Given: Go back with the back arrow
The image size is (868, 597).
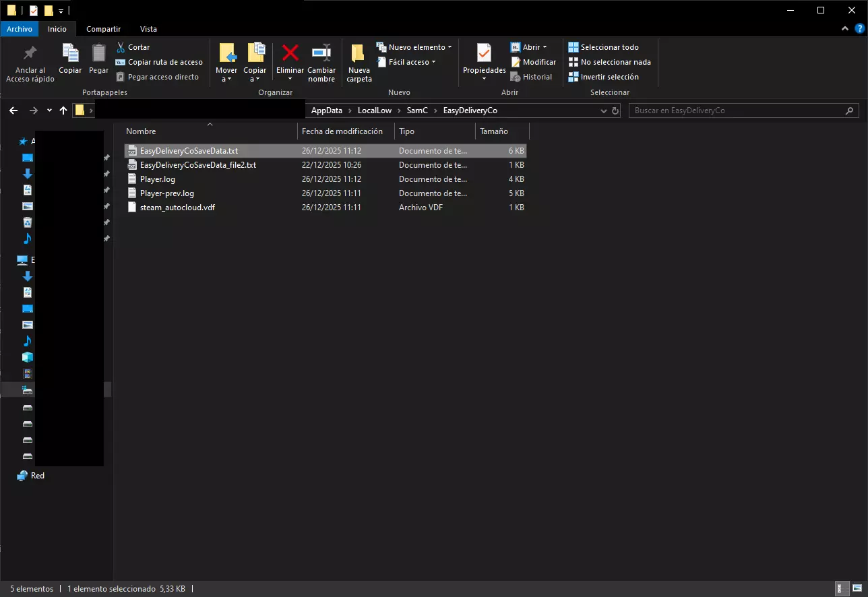Looking at the screenshot, I should point(13,111).
